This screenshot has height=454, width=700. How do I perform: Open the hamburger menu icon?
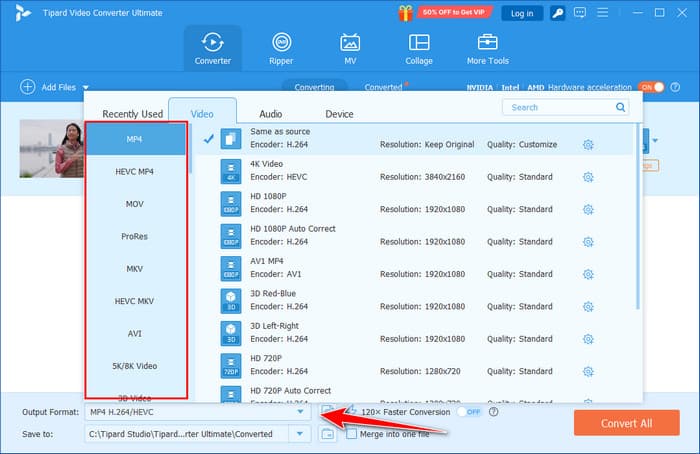coord(603,12)
